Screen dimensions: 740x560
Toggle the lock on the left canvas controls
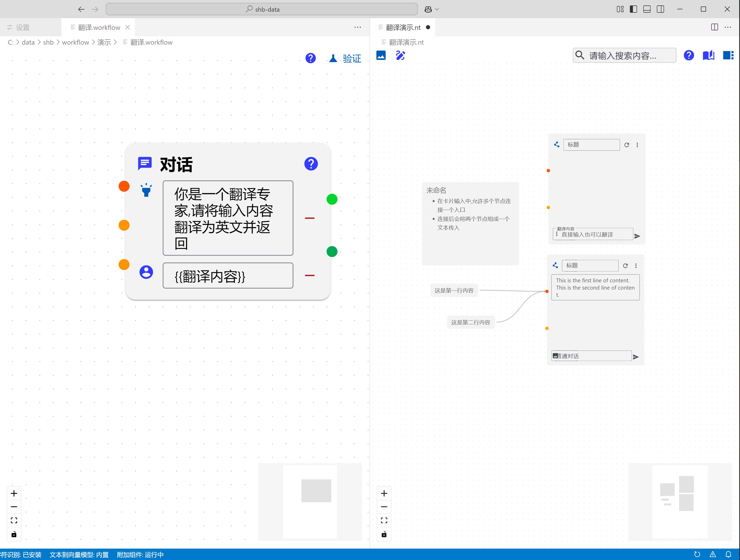[x=14, y=534]
